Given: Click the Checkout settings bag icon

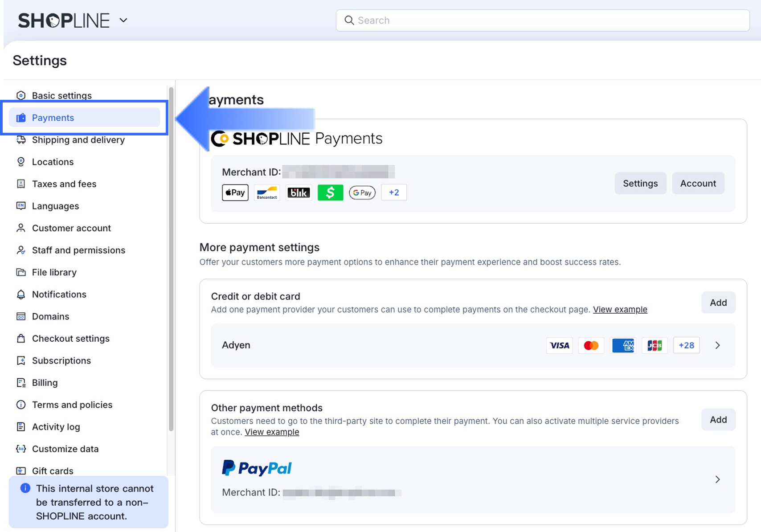Looking at the screenshot, I should pos(21,339).
